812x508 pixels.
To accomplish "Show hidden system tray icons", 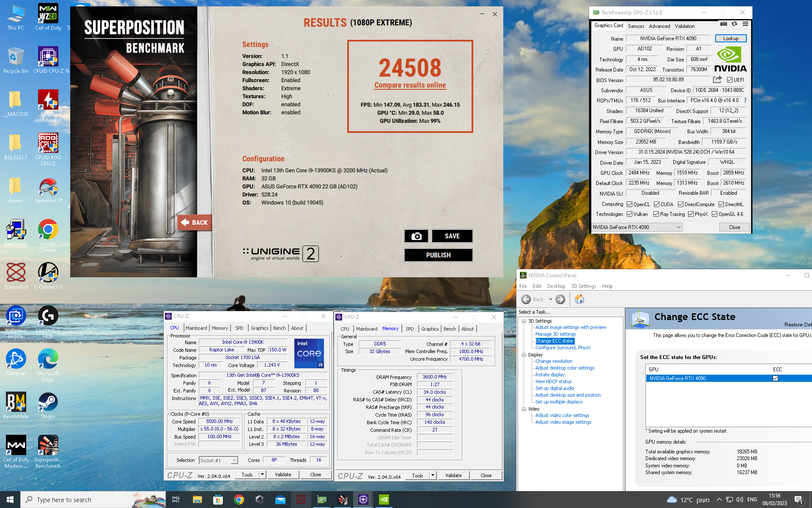I will coord(719,500).
